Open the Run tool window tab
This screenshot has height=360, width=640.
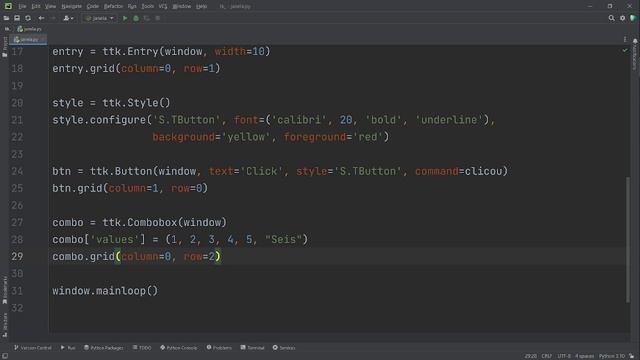(68, 348)
